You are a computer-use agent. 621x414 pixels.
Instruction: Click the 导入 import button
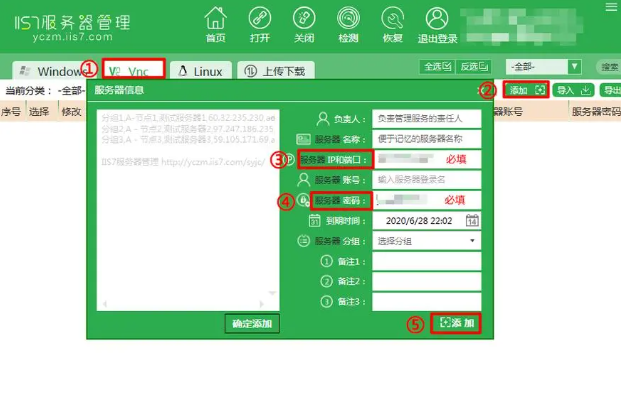573,90
